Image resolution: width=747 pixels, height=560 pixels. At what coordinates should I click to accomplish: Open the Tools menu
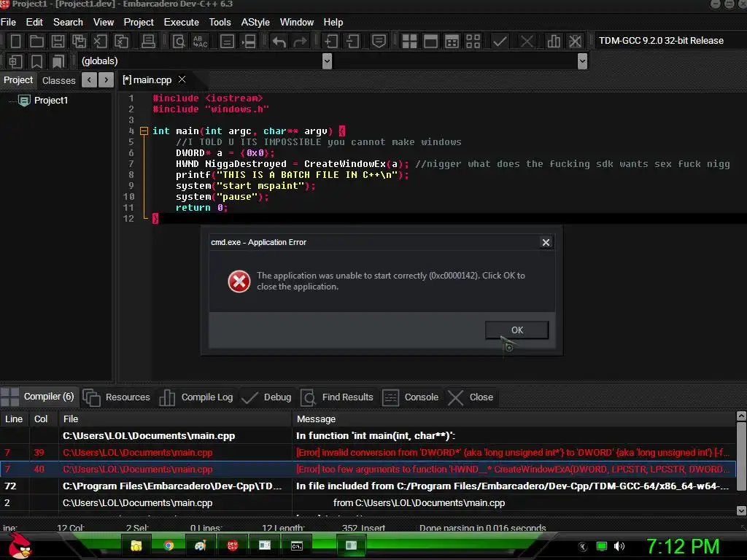point(220,23)
